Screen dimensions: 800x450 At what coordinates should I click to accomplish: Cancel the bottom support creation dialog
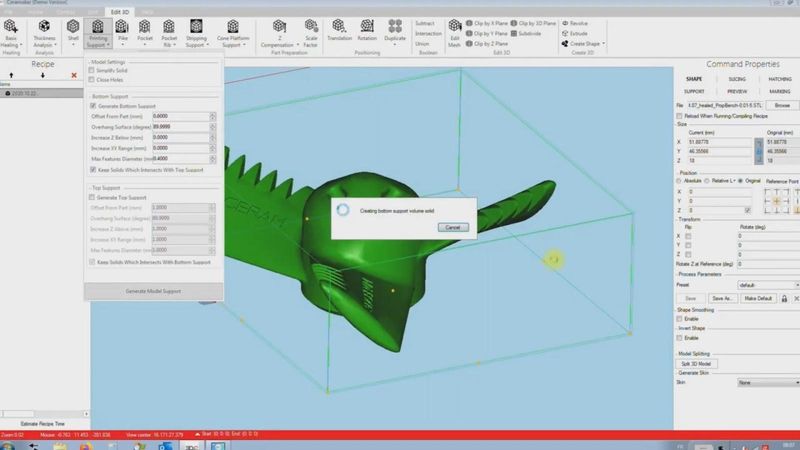point(452,227)
